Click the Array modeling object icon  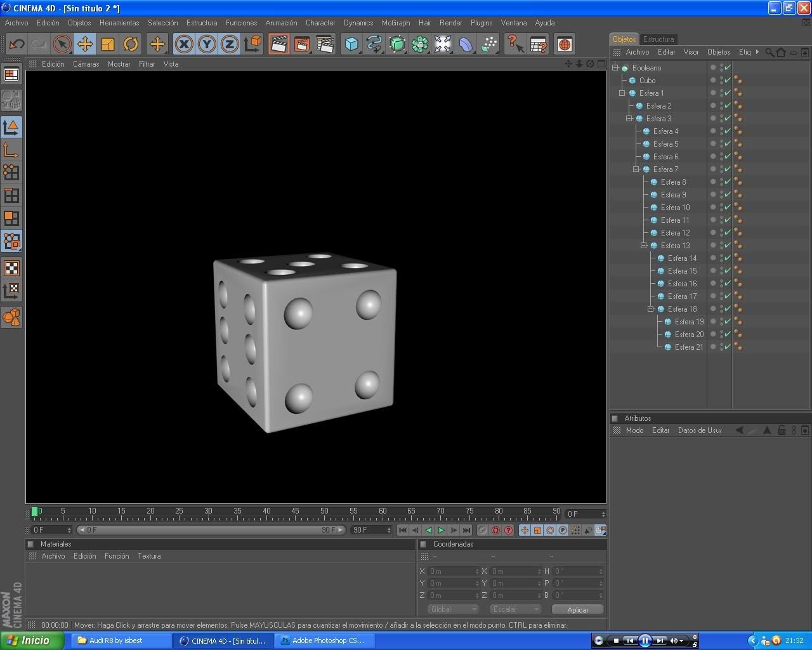coord(420,44)
